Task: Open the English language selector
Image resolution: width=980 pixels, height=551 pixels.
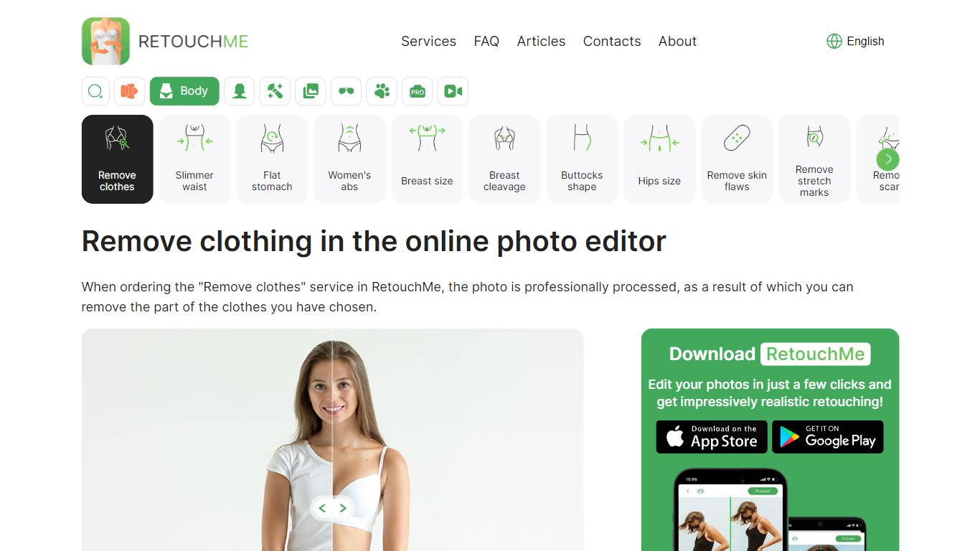Action: coord(855,41)
